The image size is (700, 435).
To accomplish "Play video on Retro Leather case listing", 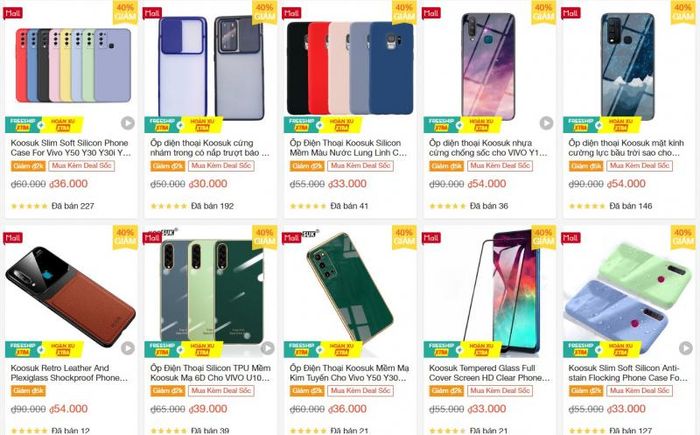I will 128,348.
